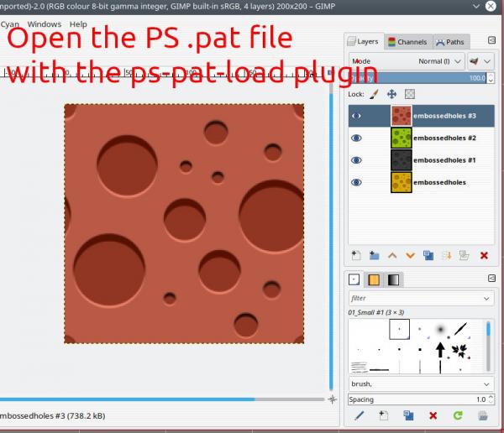Raise the selected layer
Image resolution: width=504 pixels, height=433 pixels.
392,256
